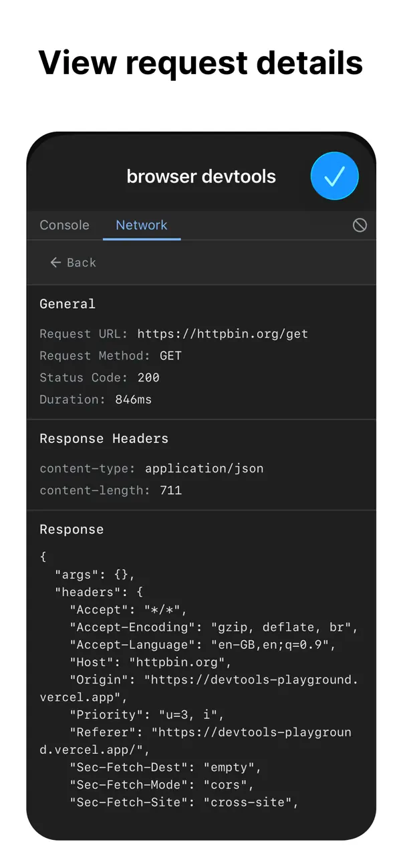The image size is (401, 868).
Task: Click the browser devtools title
Action: coord(200,176)
